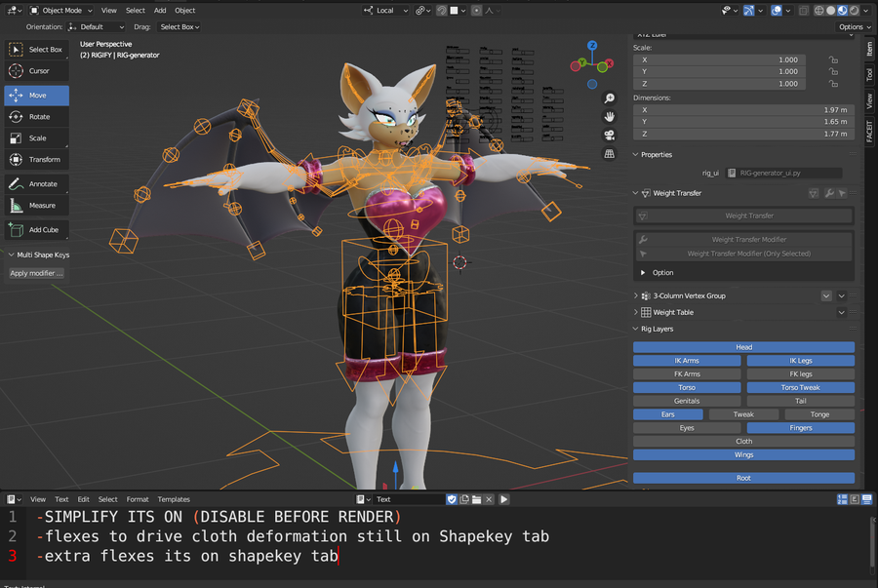The height and width of the screenshot is (588, 878).
Task: Choose the Measure tool
Action: pyautogui.click(x=36, y=206)
